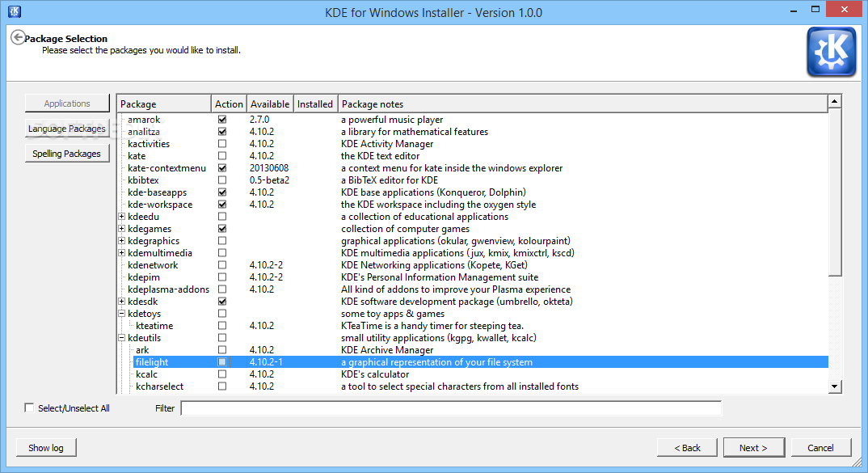868x473 pixels.
Task: Click the scrollbar down arrow
Action: (x=835, y=386)
